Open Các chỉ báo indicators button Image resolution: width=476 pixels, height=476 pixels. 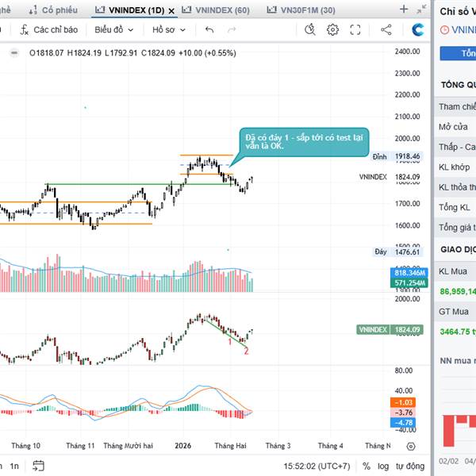[49, 30]
